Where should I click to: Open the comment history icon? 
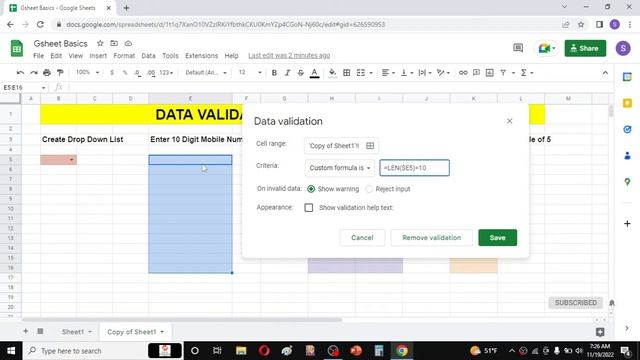[x=518, y=48]
